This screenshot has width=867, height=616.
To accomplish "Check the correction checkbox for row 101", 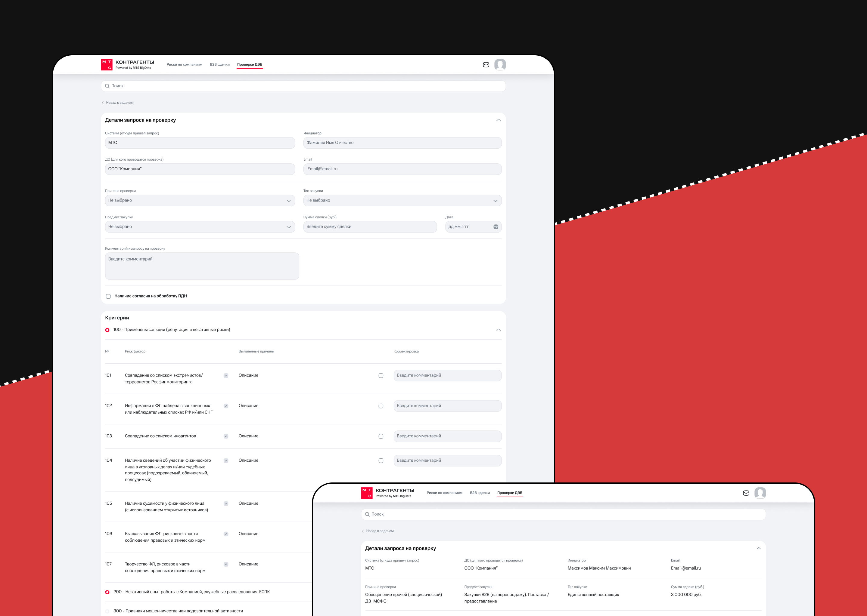I will point(381,375).
